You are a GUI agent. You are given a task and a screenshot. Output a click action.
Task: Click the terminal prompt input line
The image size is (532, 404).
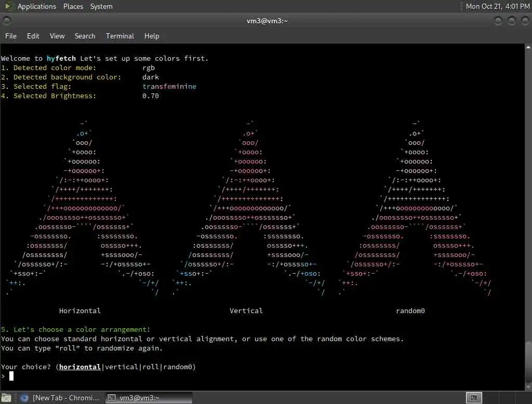262,376
